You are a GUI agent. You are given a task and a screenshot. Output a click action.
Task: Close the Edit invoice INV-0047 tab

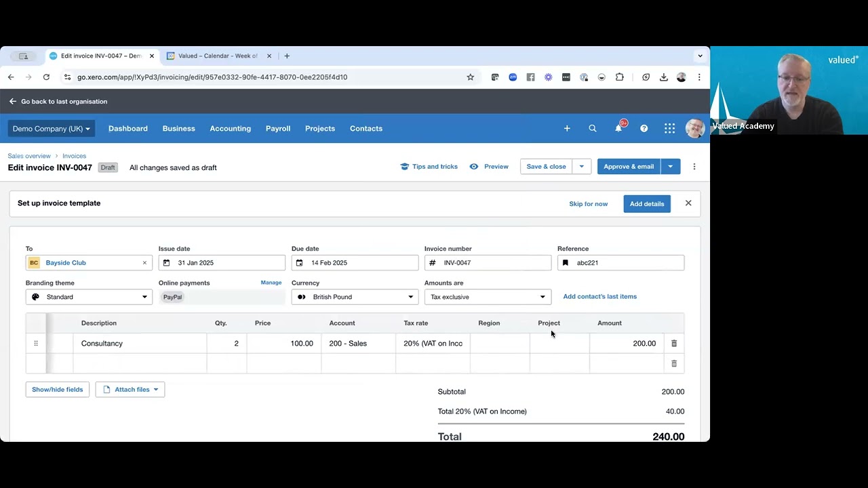(x=152, y=56)
